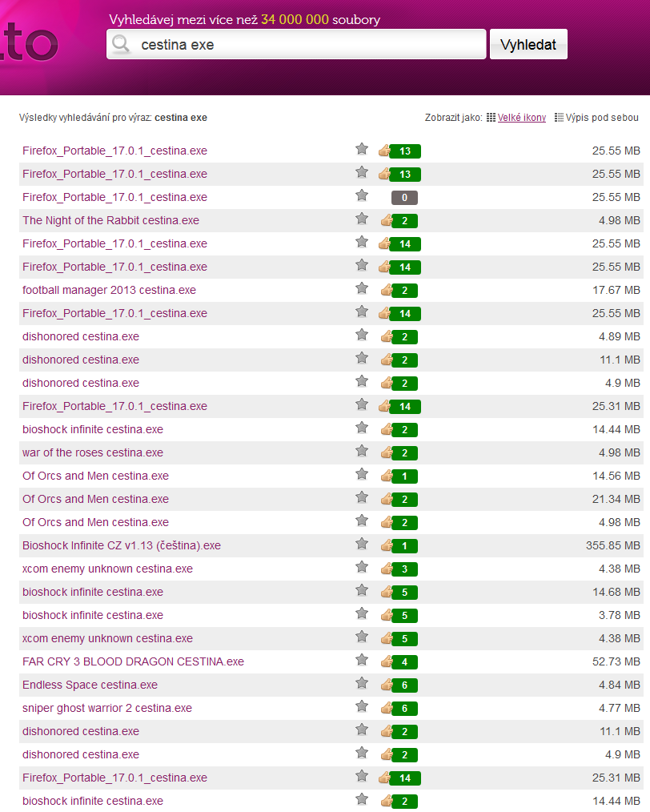
Task: Click the 3.78 MB file size
Action: [620, 615]
